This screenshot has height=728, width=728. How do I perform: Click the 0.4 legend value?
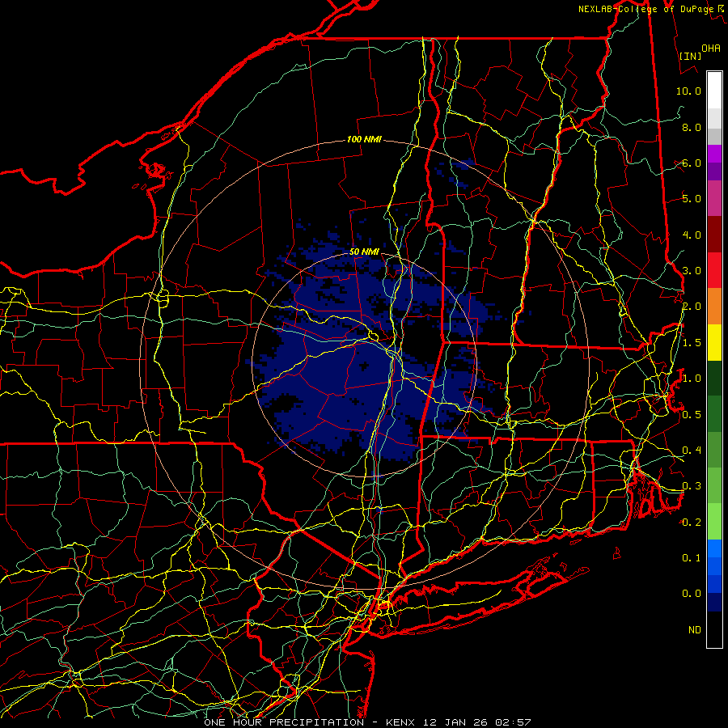(692, 450)
